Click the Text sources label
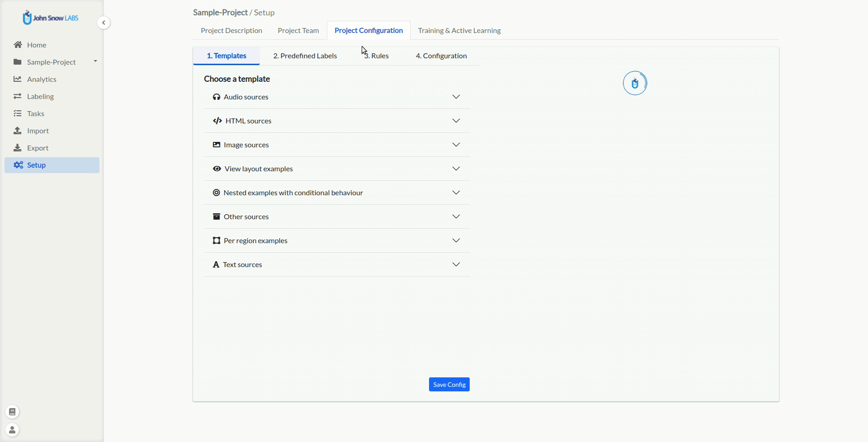This screenshot has height=442, width=868. (x=242, y=264)
